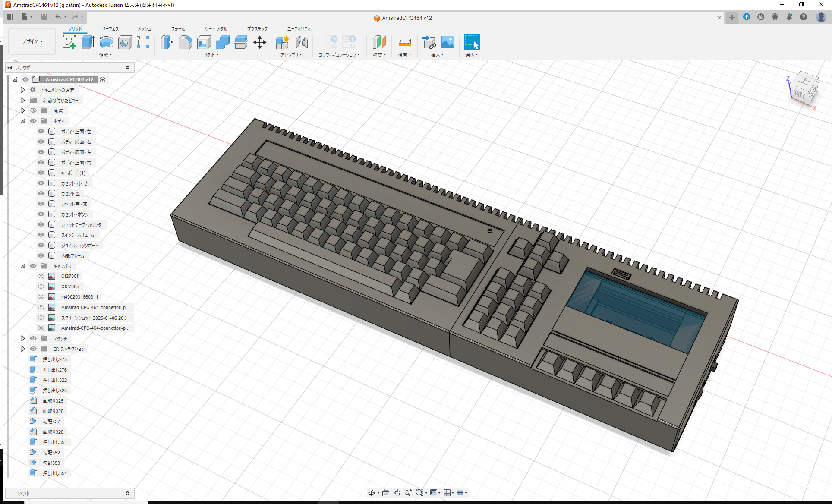Select the Zoom tool at screen bottom
832x504 pixels.
coord(408,492)
